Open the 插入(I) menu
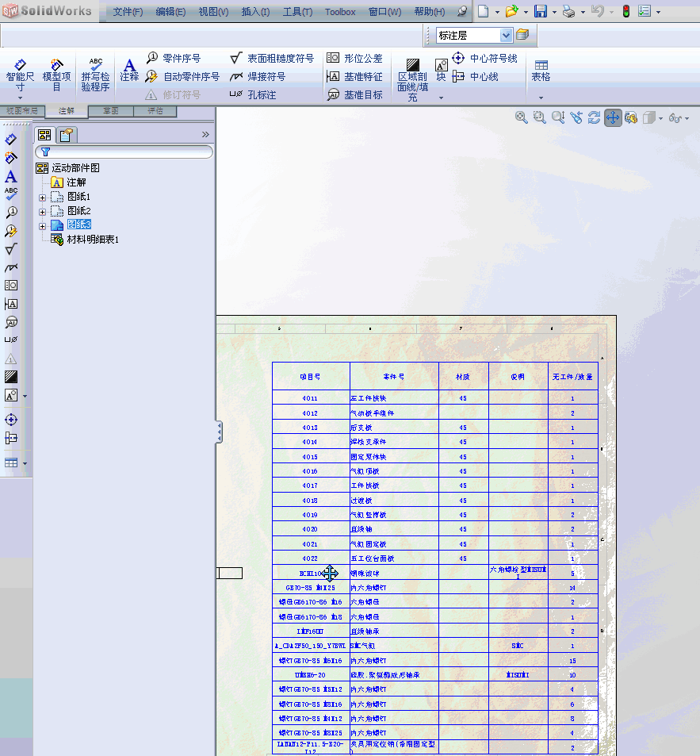This screenshot has width=700, height=756. point(255,12)
